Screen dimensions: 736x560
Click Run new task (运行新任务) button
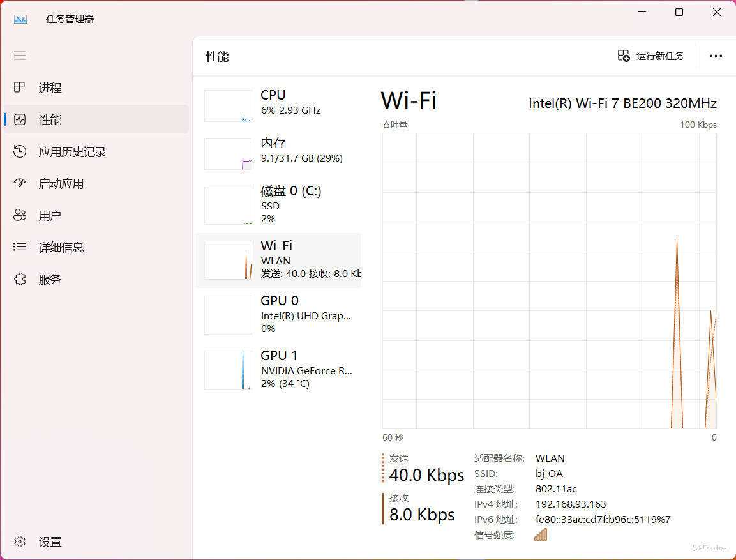(x=651, y=56)
